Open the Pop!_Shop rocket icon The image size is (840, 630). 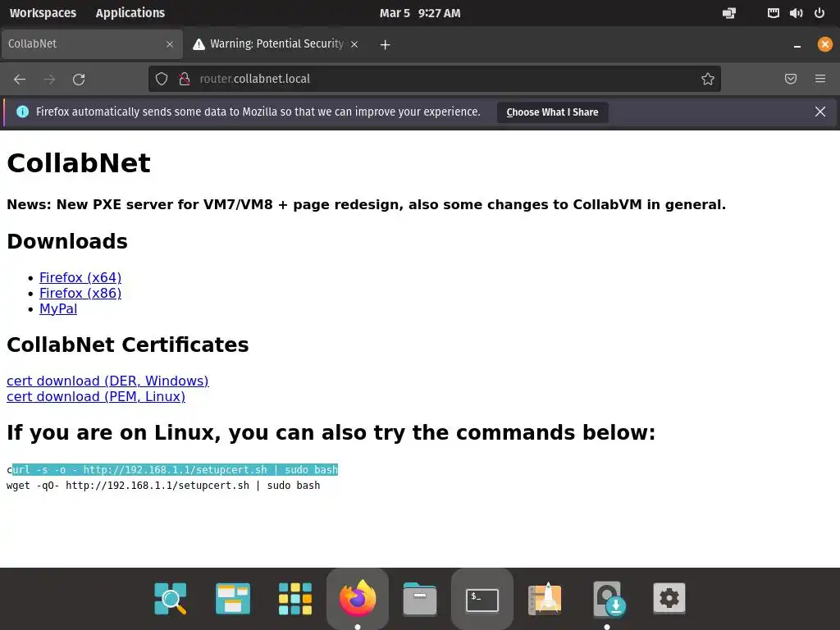(x=545, y=598)
